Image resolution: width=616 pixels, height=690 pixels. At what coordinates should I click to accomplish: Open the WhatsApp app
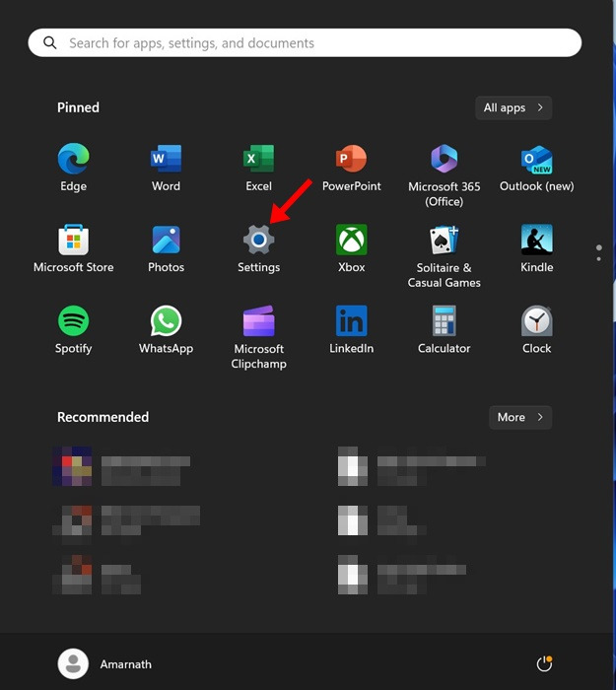tap(166, 329)
